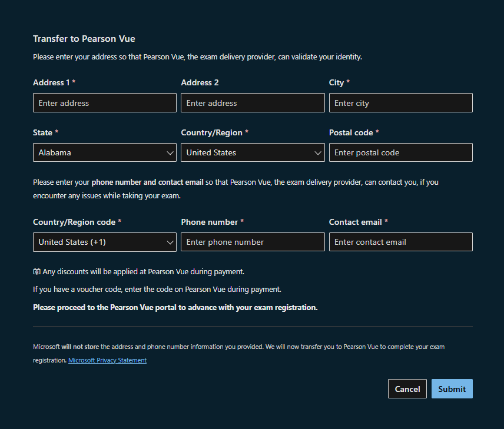Viewport: 504px width, 429px height.
Task: Focus the Enter city input field
Action: 400,102
